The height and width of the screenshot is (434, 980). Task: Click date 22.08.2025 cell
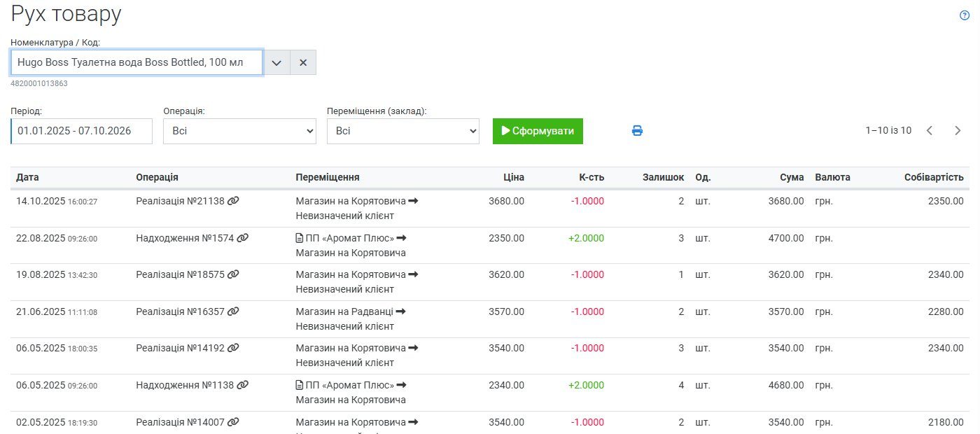coord(57,238)
